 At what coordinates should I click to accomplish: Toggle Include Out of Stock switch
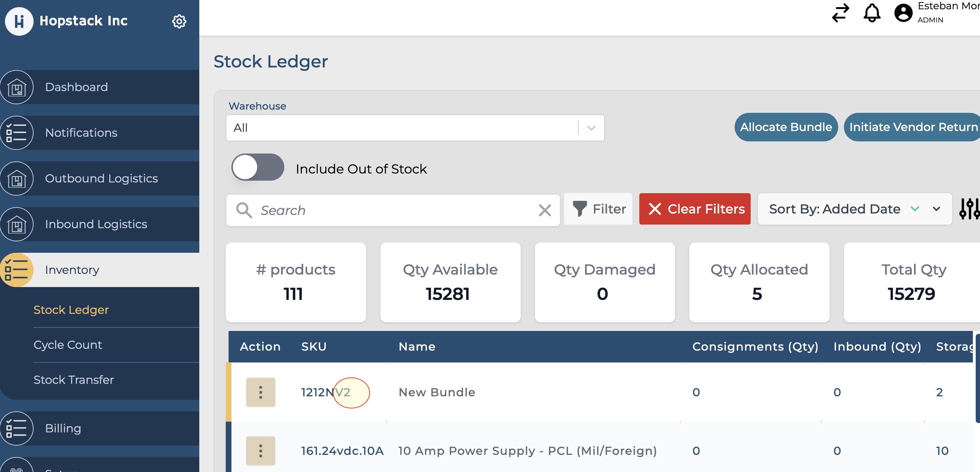pyautogui.click(x=257, y=167)
